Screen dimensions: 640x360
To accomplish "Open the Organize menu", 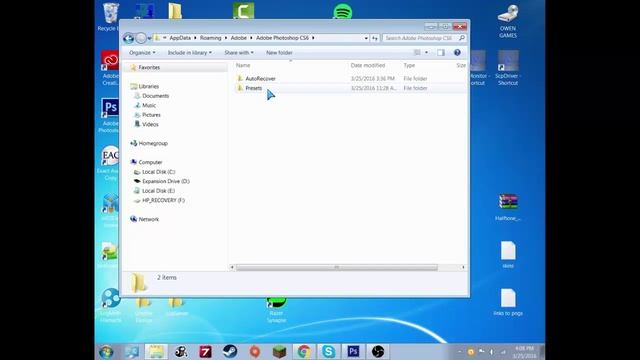I will point(142,53).
